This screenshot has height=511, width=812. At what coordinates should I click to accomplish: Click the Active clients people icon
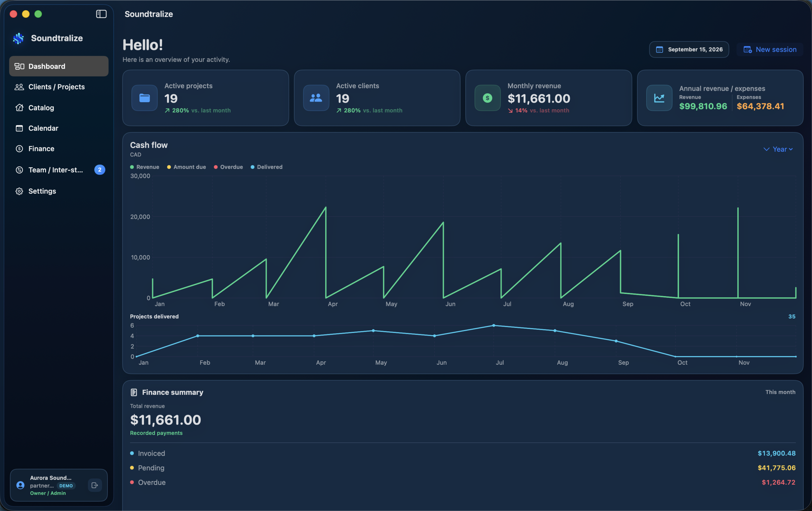coord(316,98)
